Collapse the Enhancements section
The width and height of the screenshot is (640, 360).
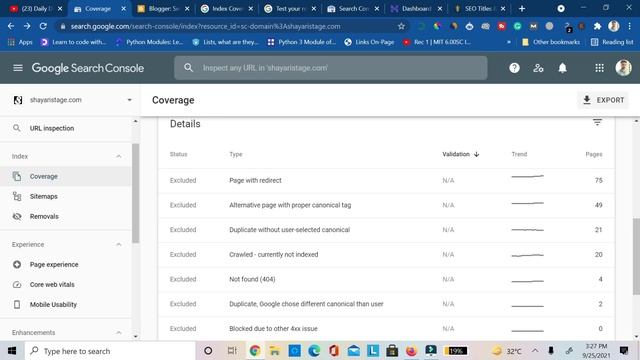(x=118, y=333)
